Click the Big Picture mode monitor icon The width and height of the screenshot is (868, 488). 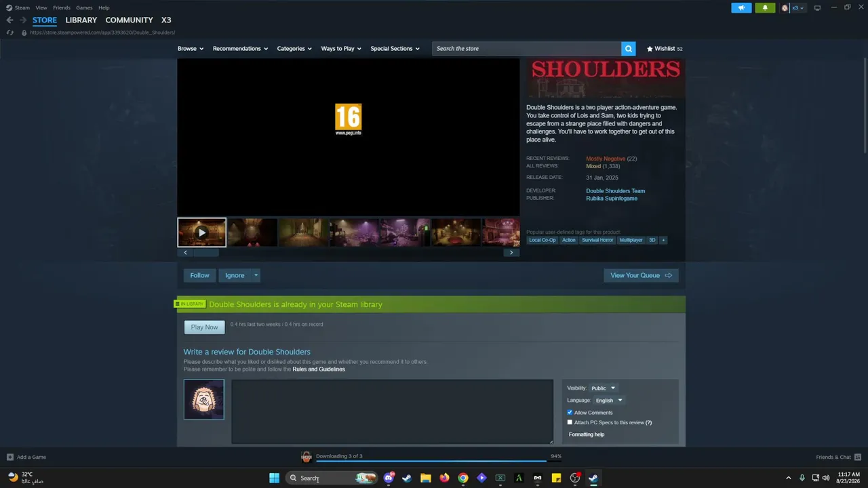[x=817, y=8]
